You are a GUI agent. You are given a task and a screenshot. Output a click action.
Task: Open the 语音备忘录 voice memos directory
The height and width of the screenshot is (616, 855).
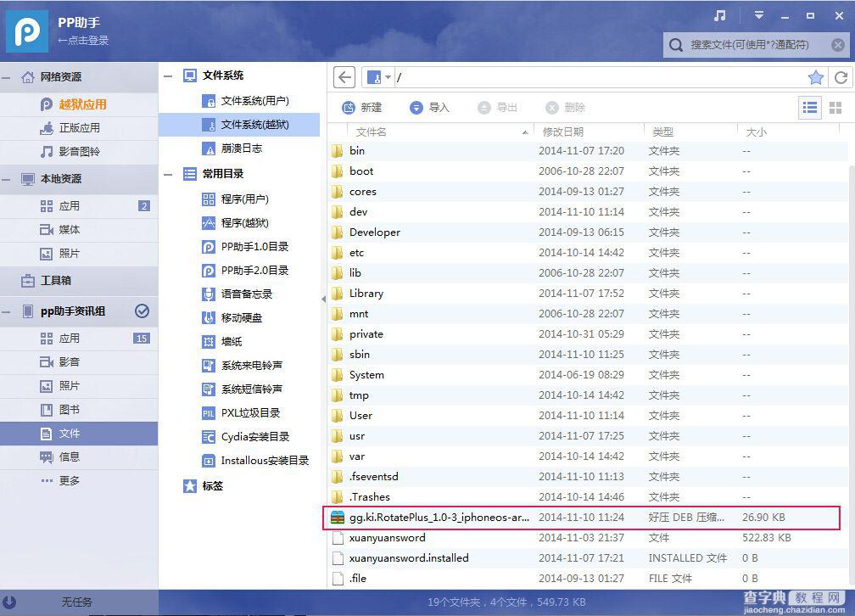[239, 294]
